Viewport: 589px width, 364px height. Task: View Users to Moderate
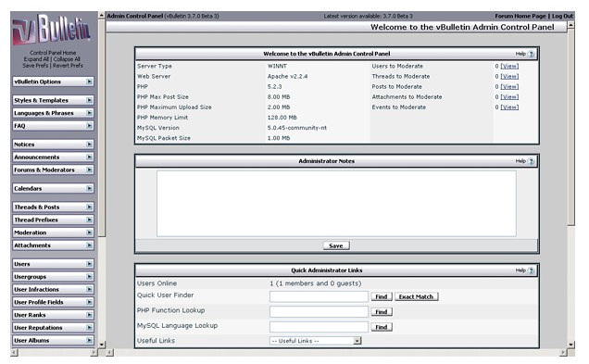[x=509, y=66]
